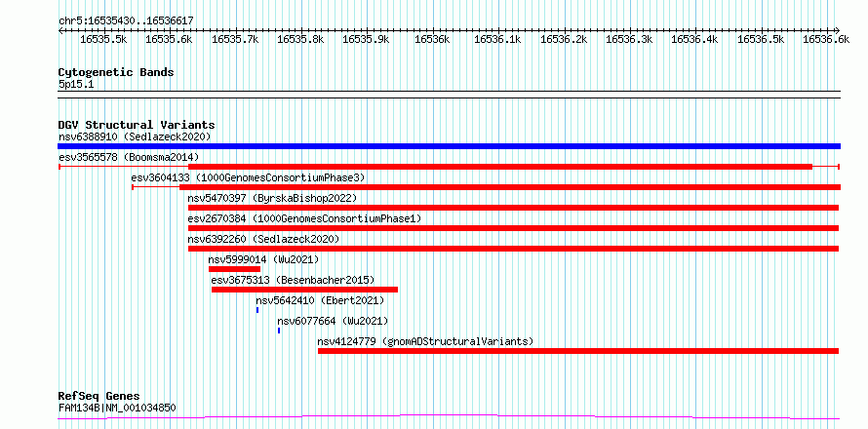Click ruler tick 16535.8k
This screenshot has height=429, width=868.
point(300,39)
